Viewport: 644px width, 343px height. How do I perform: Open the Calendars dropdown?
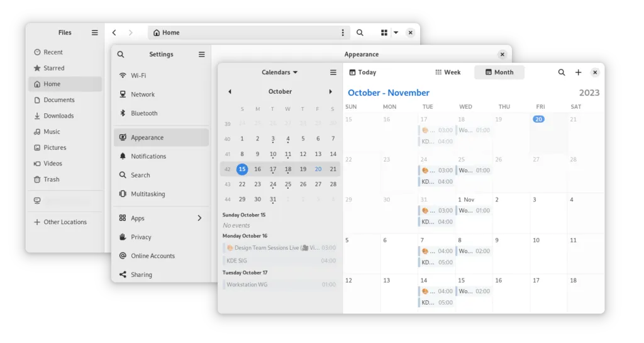280,72
